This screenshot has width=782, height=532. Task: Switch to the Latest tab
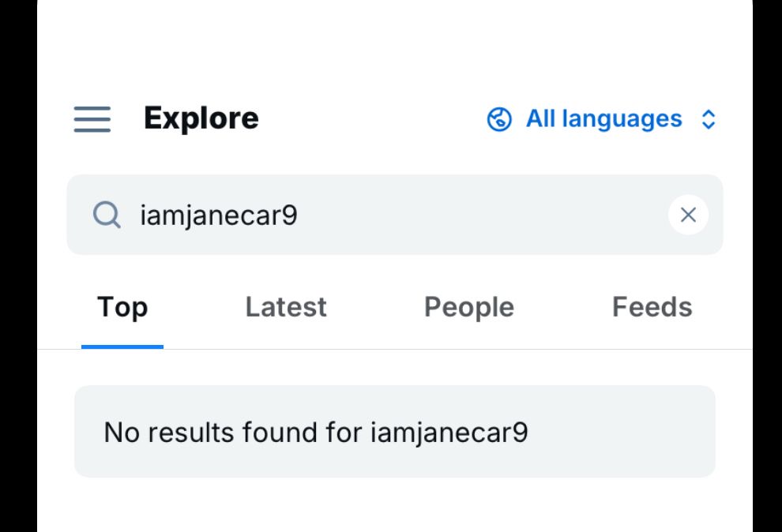click(286, 307)
